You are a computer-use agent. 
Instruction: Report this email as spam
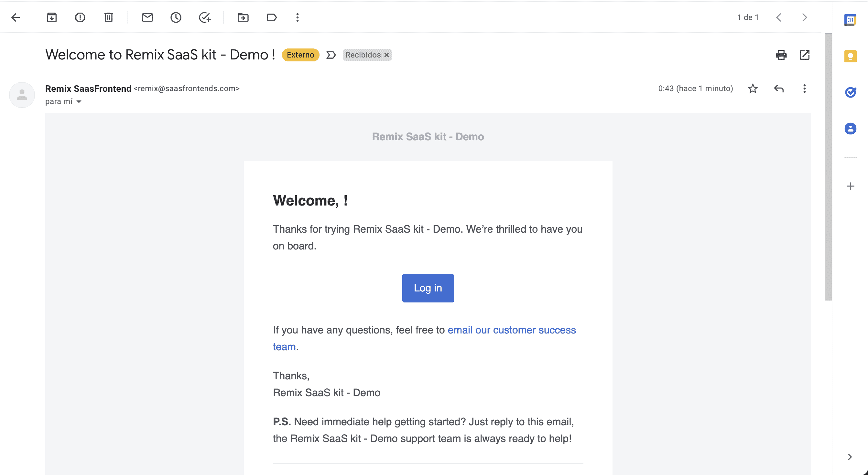coord(80,17)
